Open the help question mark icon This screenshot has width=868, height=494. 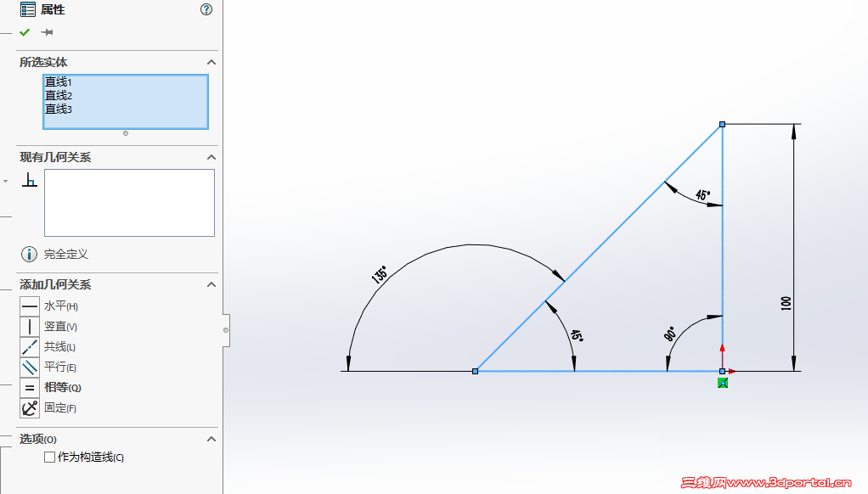coord(206,9)
